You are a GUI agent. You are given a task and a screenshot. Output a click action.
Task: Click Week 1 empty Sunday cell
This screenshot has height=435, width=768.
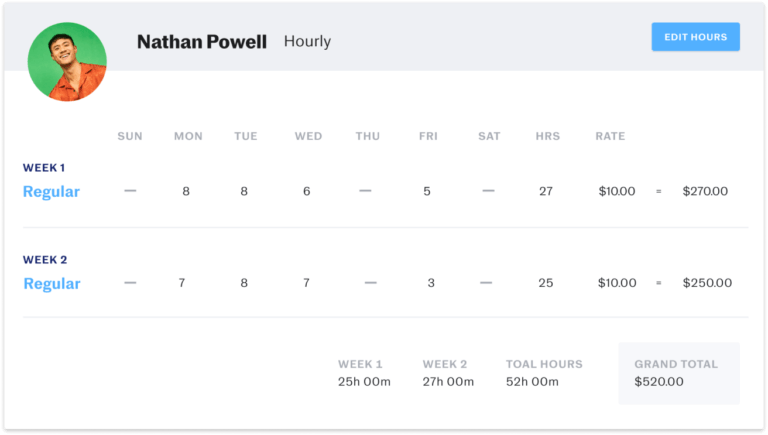tap(130, 191)
